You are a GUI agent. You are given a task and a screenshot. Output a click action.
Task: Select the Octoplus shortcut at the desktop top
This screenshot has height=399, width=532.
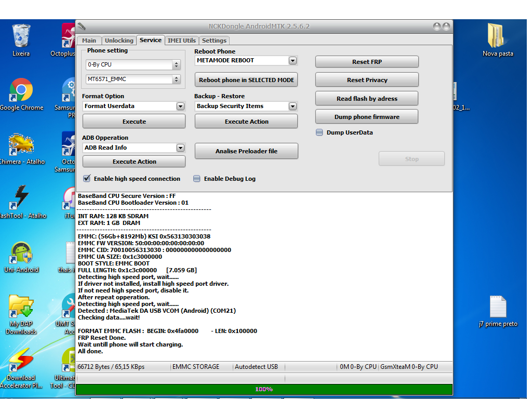click(64, 39)
